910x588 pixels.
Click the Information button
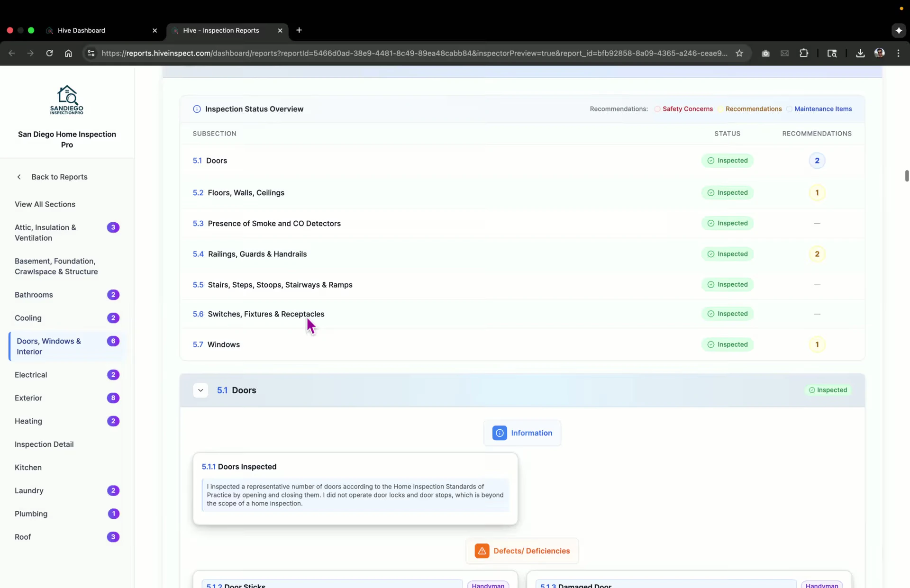coord(522,433)
